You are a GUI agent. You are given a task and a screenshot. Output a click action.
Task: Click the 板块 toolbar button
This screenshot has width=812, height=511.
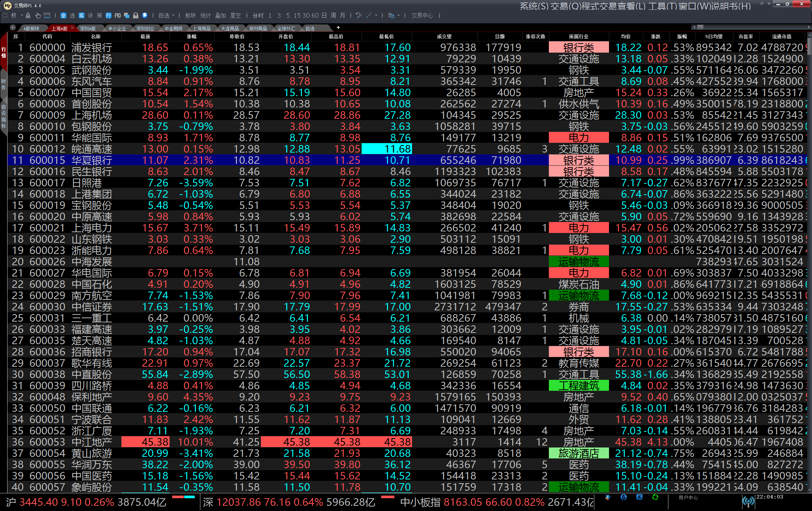tap(190, 15)
